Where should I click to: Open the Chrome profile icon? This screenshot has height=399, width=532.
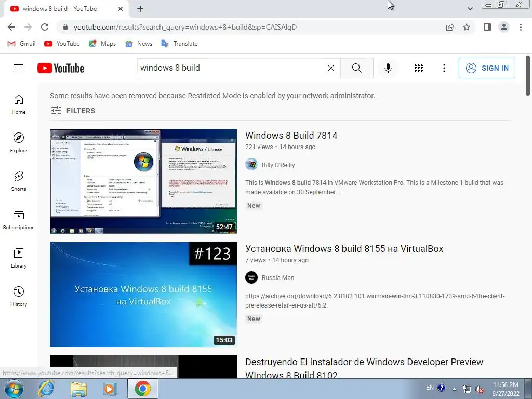(x=504, y=27)
